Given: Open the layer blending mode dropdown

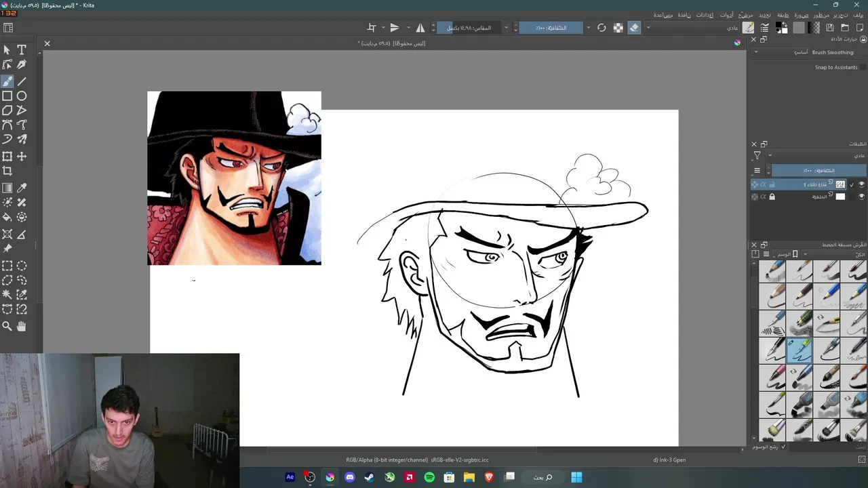Looking at the screenshot, I should [x=816, y=155].
